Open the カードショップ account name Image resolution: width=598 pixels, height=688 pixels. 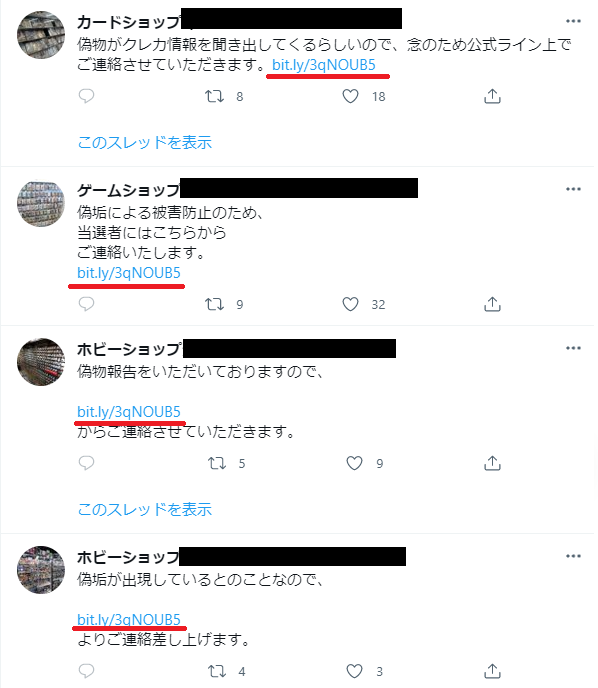(x=129, y=22)
